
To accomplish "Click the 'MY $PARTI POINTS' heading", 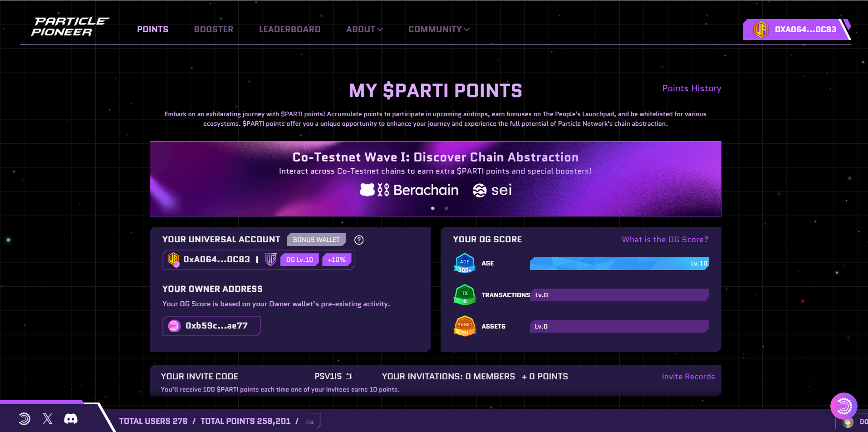I will [x=436, y=91].
